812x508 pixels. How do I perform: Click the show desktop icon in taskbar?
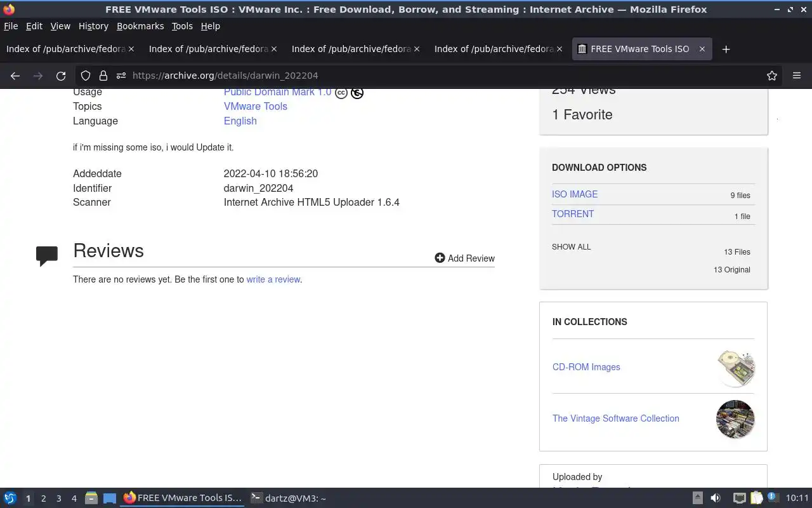(109, 498)
